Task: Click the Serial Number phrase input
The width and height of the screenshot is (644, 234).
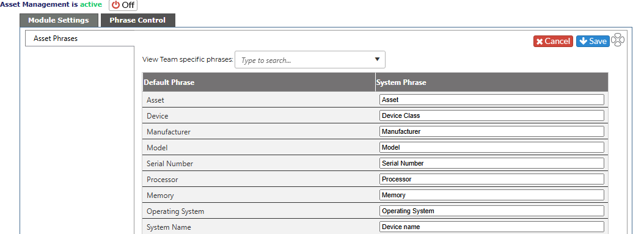Action: coord(492,163)
